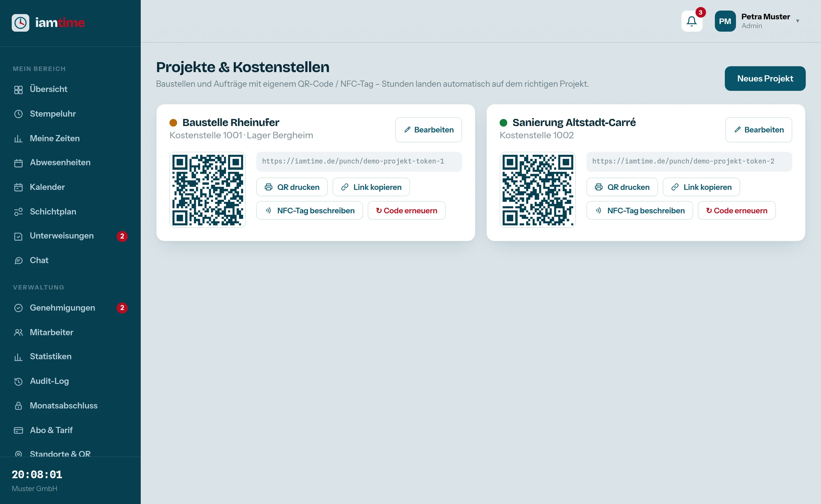Screen dimensions: 821x504
Task: Edit Sanierung Altstadt-Carré via Bearbeiten
Action: 759,130
